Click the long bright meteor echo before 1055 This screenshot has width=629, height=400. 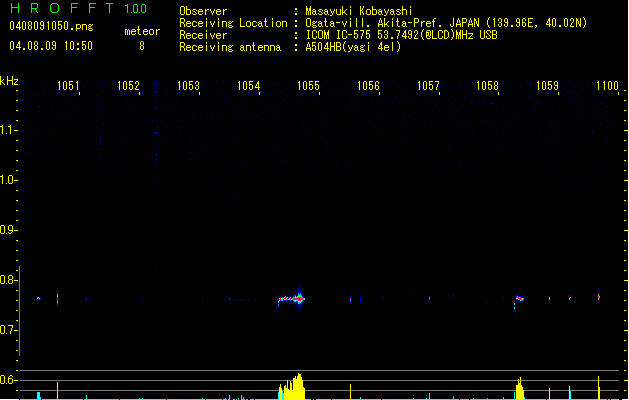[x=292, y=299]
